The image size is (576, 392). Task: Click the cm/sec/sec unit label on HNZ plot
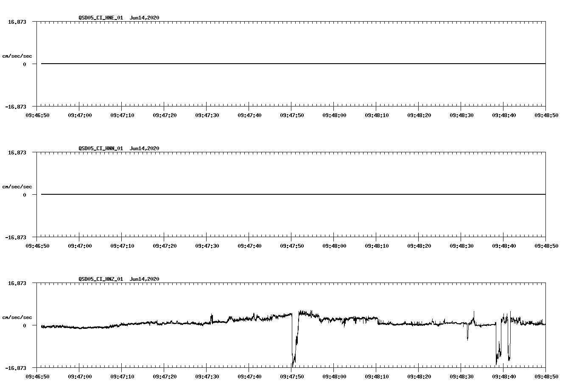pyautogui.click(x=17, y=317)
